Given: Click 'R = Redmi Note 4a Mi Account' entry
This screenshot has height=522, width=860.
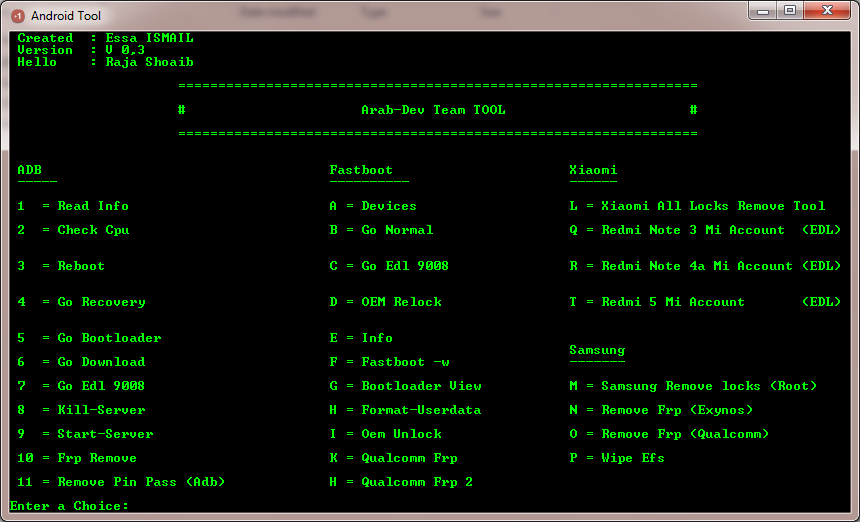Looking at the screenshot, I should (705, 266).
